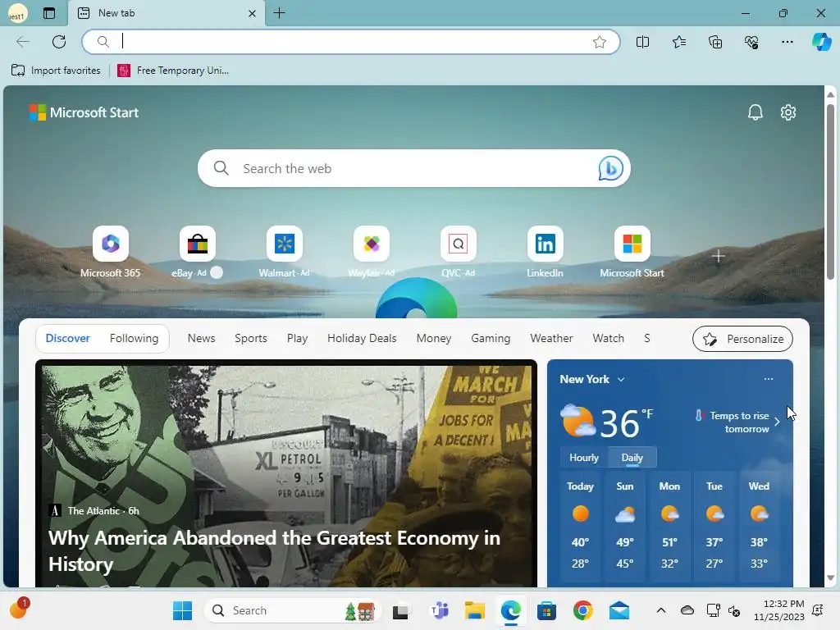Image resolution: width=840 pixels, height=630 pixels.
Task: Open File Explorer from taskbar
Action: pos(475,610)
